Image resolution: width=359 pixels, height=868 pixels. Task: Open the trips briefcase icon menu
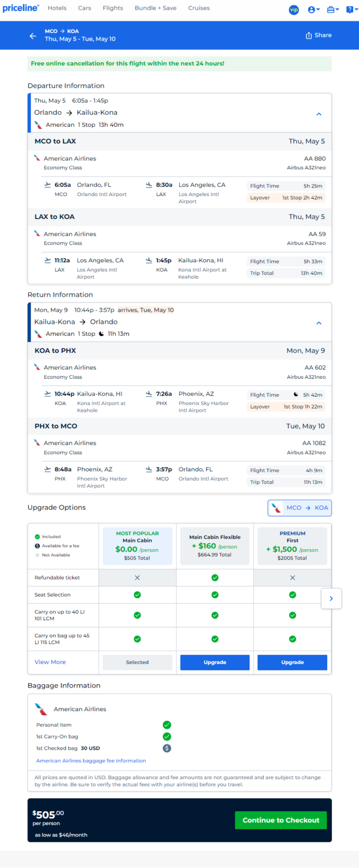coord(332,10)
